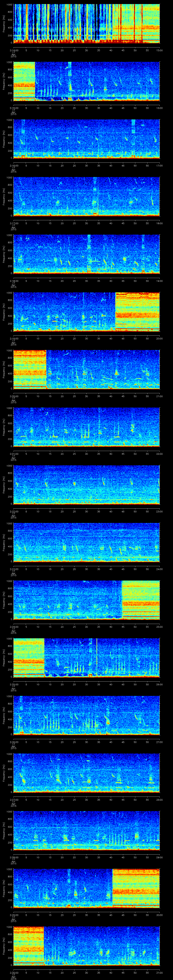
Task: Click Frequency (Hz) label of 2:14:00 panel
Action: pyautogui.click(x=4, y=24)
